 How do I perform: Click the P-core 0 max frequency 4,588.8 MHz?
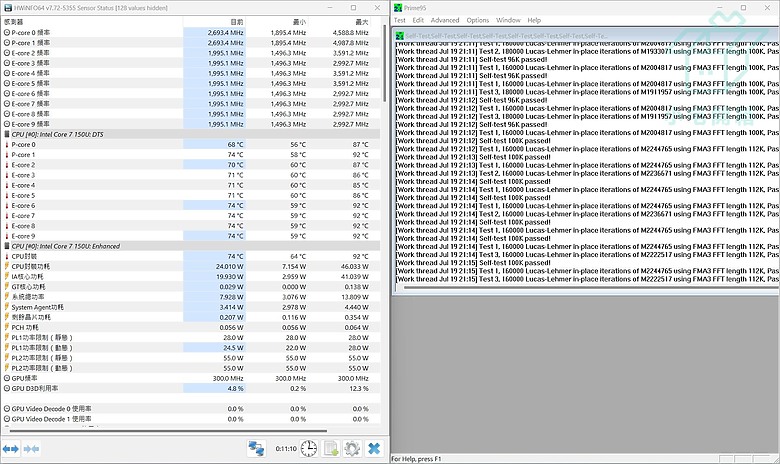351,32
